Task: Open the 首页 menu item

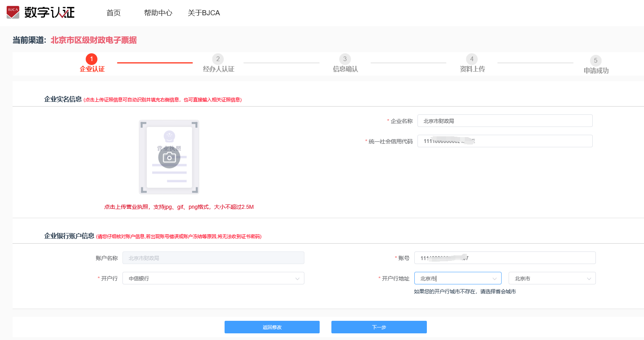Action: tap(113, 13)
